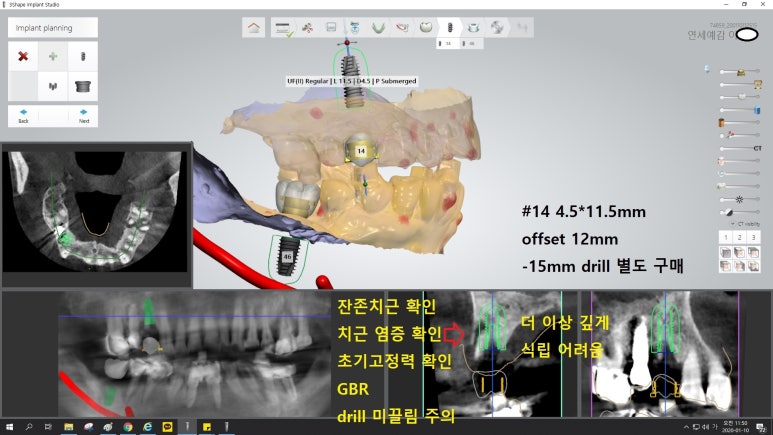This screenshot has height=435, width=773.
Task: Open the order form step with green checkmark
Action: [x=283, y=28]
